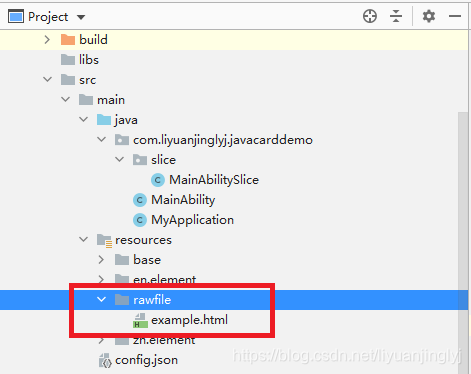Viewport: 471px width, 374px height.
Task: Locate the opened file with crosshair icon
Action: coord(370,16)
